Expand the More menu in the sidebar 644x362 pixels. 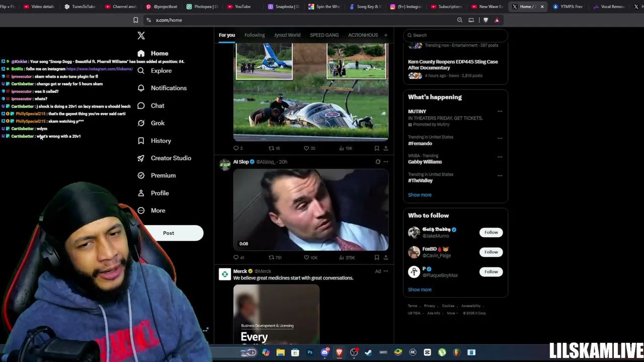click(x=151, y=211)
